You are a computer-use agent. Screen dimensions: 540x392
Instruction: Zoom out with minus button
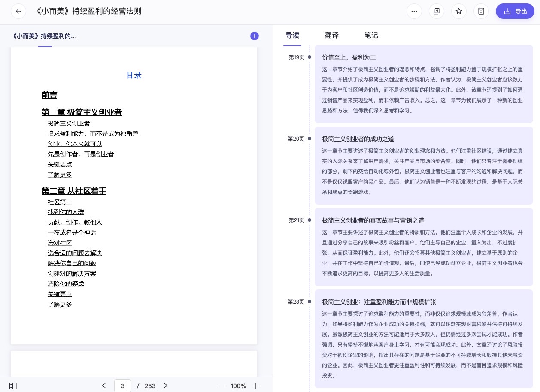(222, 386)
